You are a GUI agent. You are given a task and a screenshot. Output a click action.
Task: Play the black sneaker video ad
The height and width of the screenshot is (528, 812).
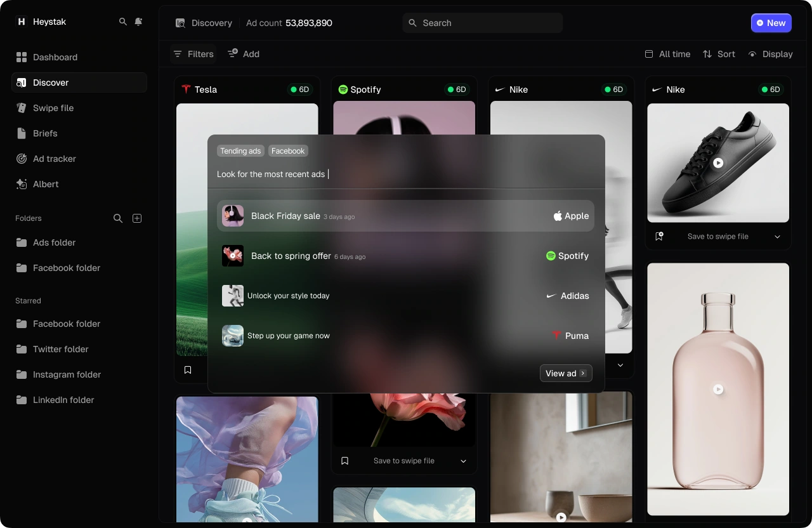[718, 162]
